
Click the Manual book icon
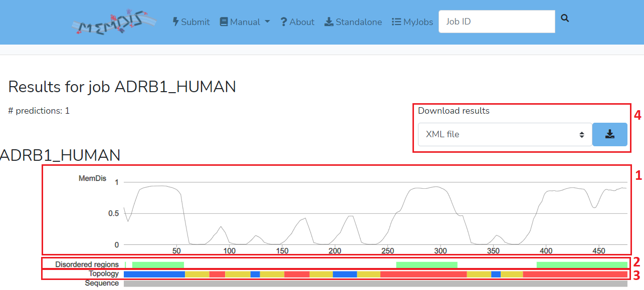(224, 22)
